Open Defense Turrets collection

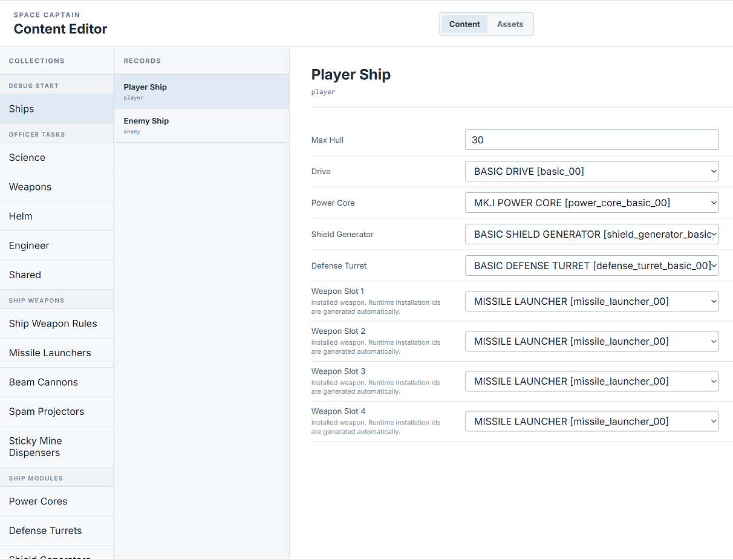tap(57, 530)
